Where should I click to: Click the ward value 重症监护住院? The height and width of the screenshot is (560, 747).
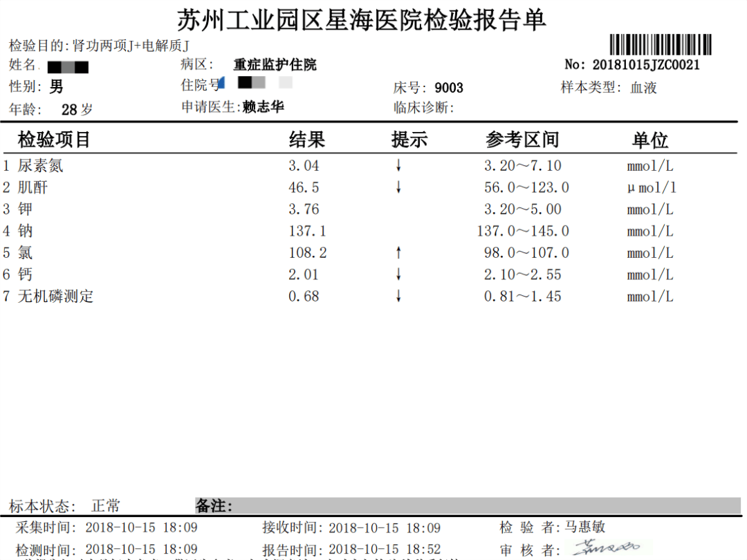(x=275, y=64)
